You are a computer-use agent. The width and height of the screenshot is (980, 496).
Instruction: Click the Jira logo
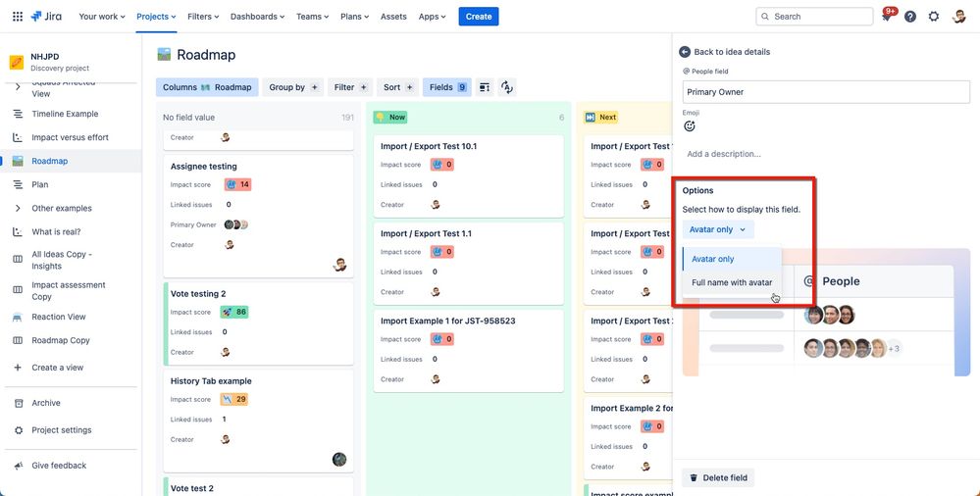tap(46, 17)
